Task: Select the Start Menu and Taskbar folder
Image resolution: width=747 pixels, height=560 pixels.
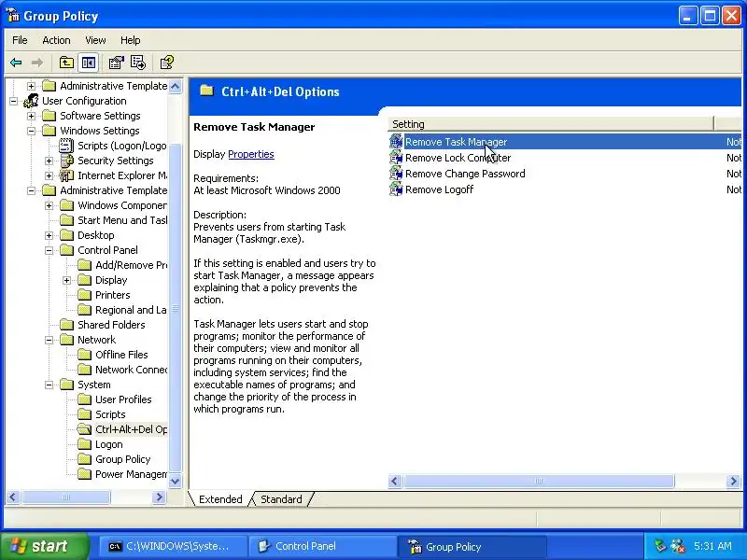Action: click(x=122, y=220)
